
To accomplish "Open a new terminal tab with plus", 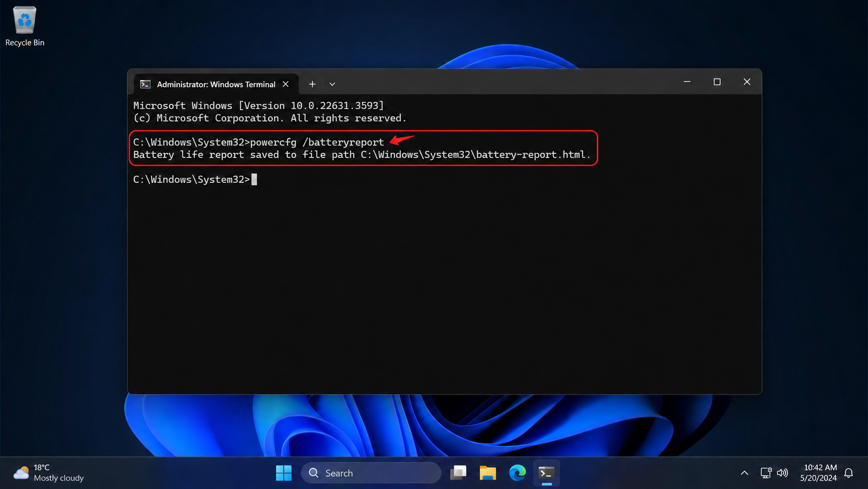I will pyautogui.click(x=312, y=84).
